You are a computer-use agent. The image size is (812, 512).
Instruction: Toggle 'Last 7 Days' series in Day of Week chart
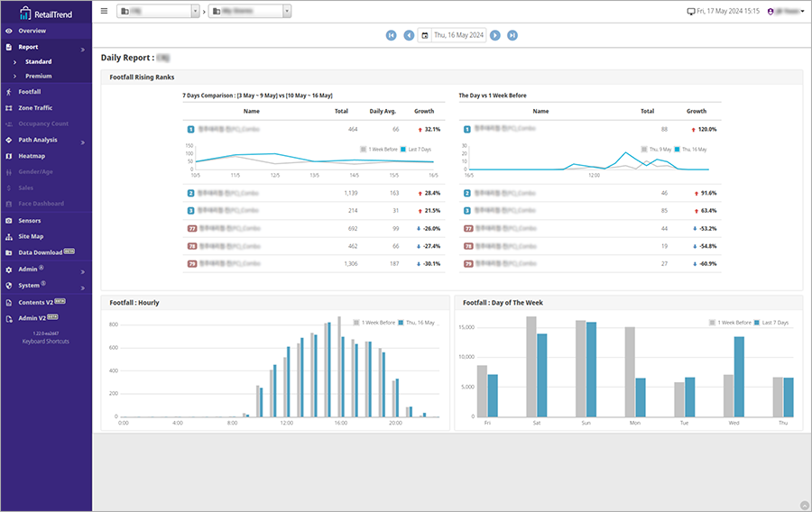(x=774, y=322)
